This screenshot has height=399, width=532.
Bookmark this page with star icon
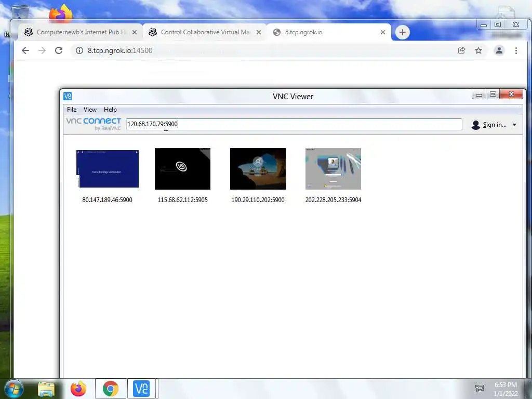coord(478,50)
